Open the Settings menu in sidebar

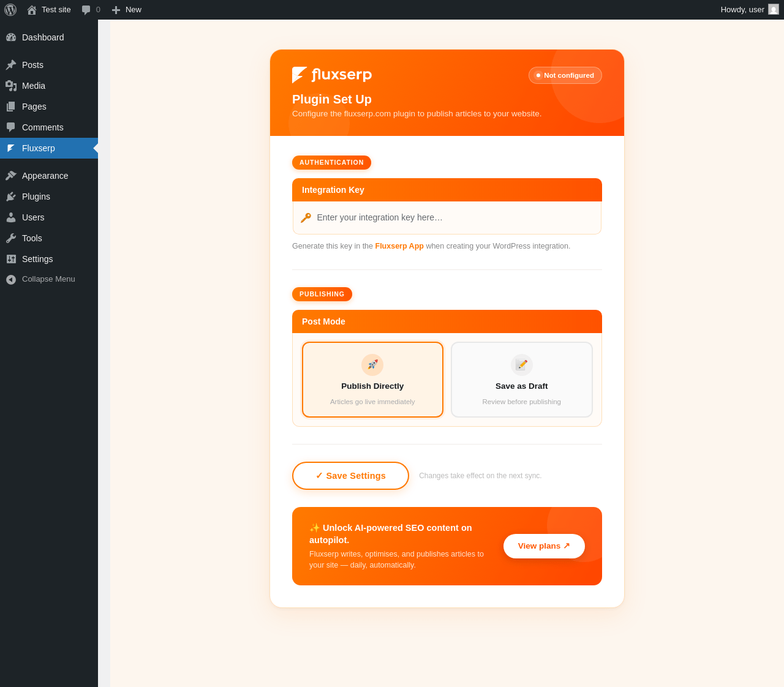[49, 259]
